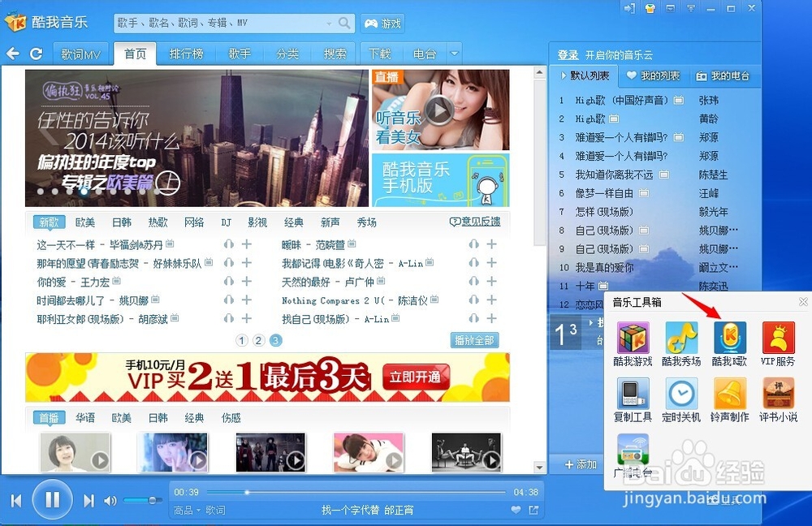Viewport: 812px width, 526px height.
Task: Open the 酷我音乐手机版 promo banner
Action: coord(440,179)
